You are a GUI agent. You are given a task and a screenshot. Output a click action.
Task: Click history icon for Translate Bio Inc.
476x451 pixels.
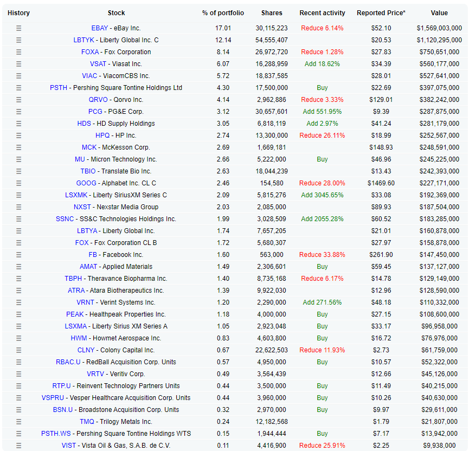pos(19,171)
